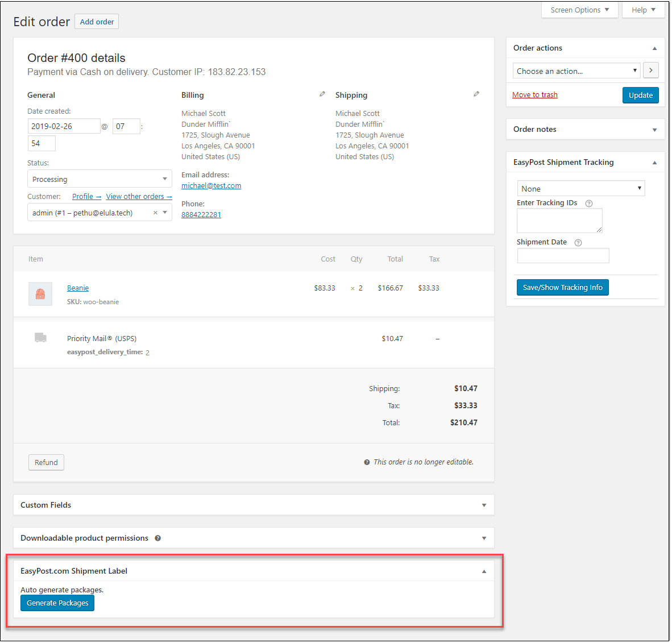Open help tip for Enter Tracking IDs

[589, 204]
